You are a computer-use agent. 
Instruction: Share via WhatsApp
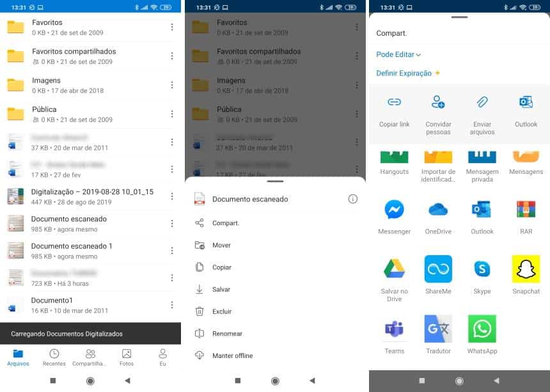tap(482, 335)
